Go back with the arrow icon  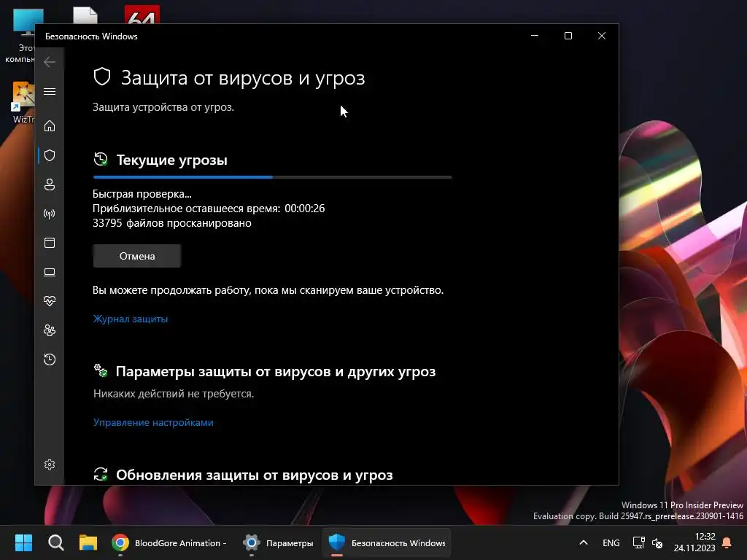click(50, 62)
